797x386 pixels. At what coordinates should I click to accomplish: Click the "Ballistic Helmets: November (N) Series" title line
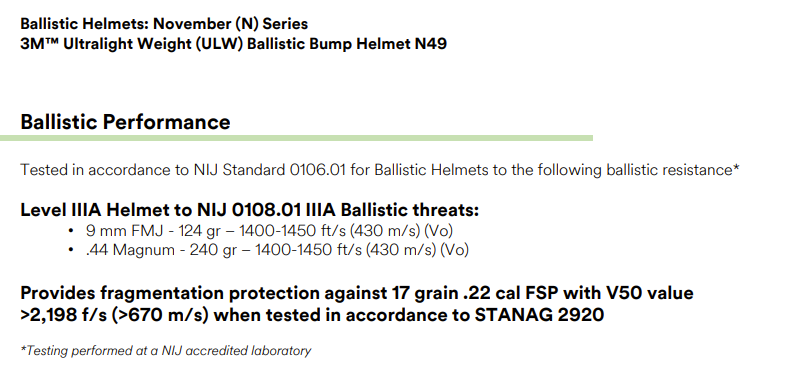coord(164,24)
